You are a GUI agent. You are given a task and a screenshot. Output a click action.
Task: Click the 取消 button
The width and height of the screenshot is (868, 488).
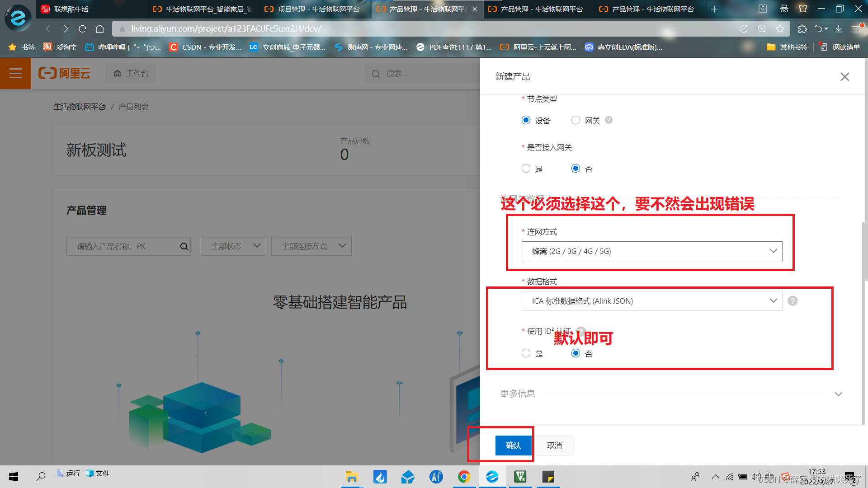point(554,446)
